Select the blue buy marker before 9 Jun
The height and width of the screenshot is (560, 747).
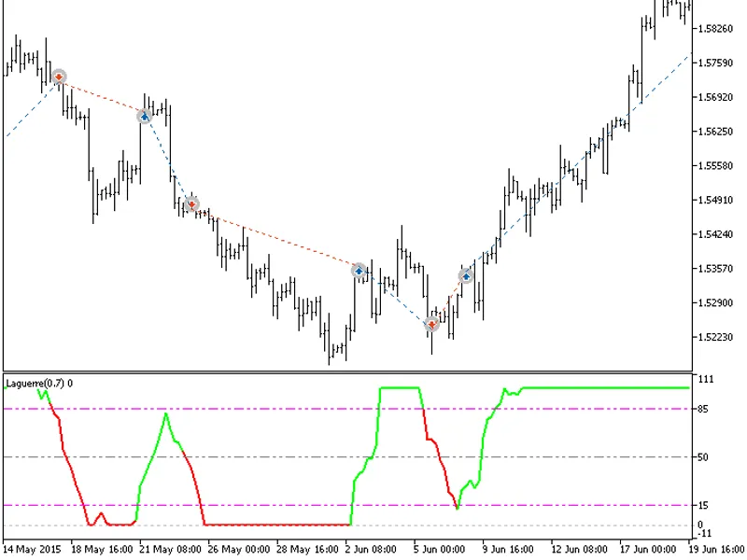pyautogui.click(x=466, y=275)
